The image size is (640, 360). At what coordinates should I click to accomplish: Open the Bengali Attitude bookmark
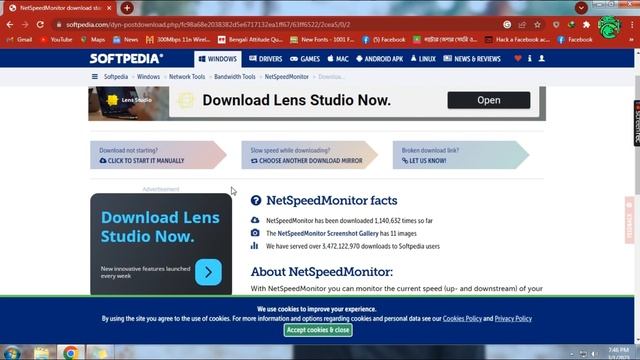(250, 40)
